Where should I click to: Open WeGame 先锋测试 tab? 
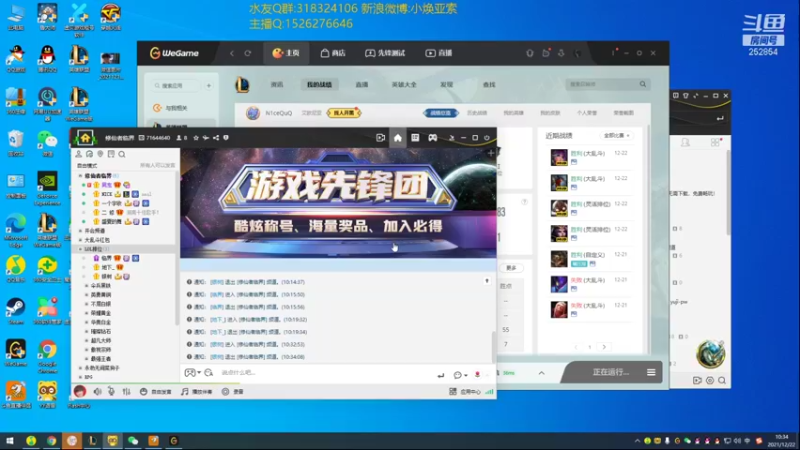[385, 53]
